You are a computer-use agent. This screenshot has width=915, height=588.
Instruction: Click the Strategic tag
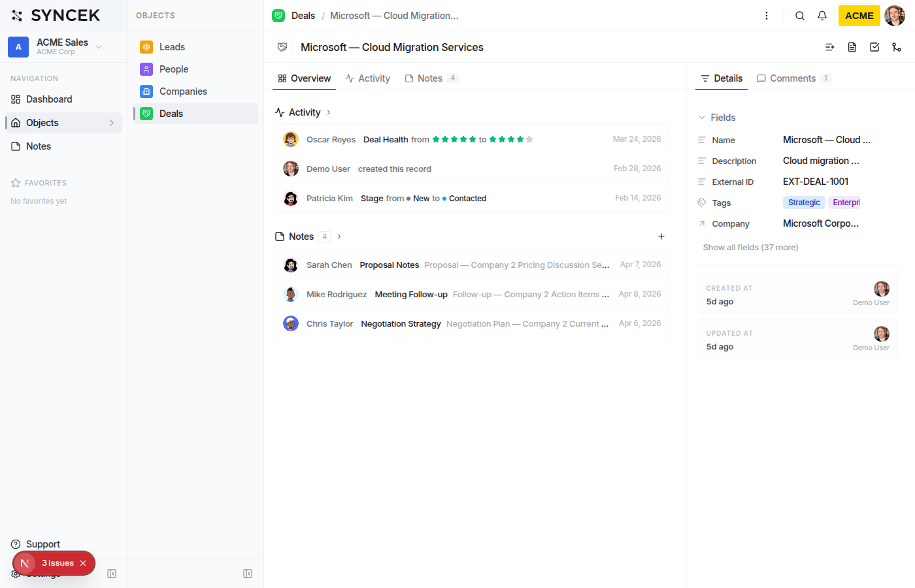[x=804, y=203]
